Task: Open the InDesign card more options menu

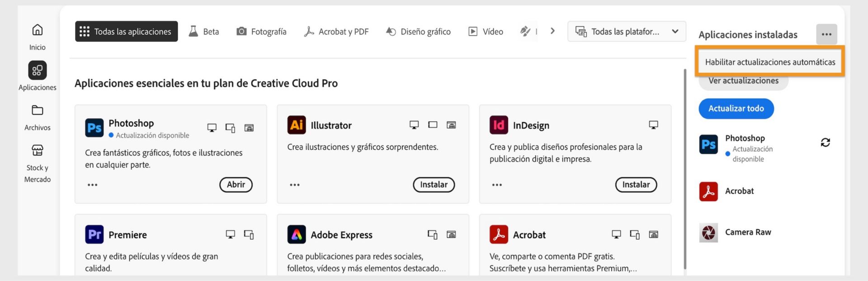Action: pos(497,185)
